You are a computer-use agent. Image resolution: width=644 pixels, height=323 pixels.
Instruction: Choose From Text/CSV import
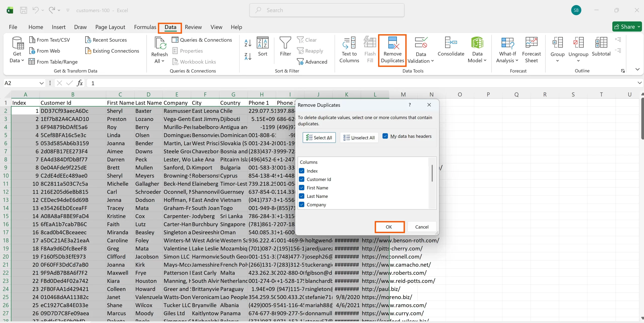49,40
